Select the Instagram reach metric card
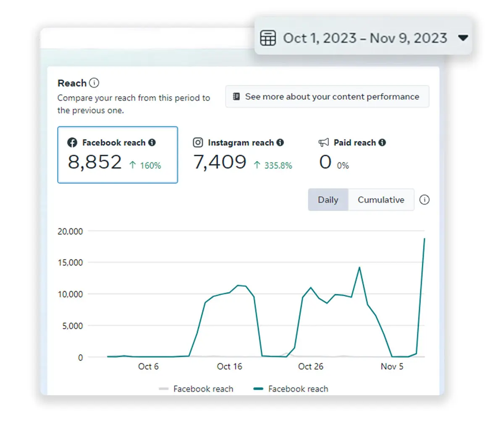504x424 pixels. coord(242,155)
